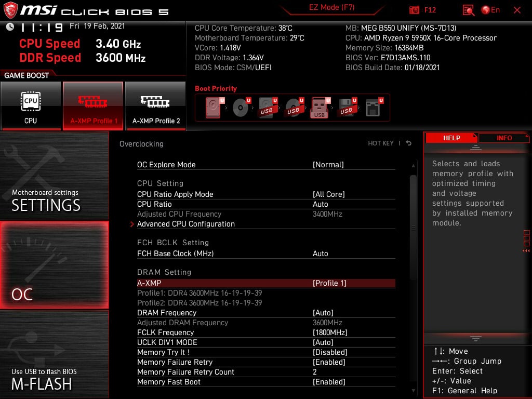Switch to EZ Mode (F7)

click(331, 7)
